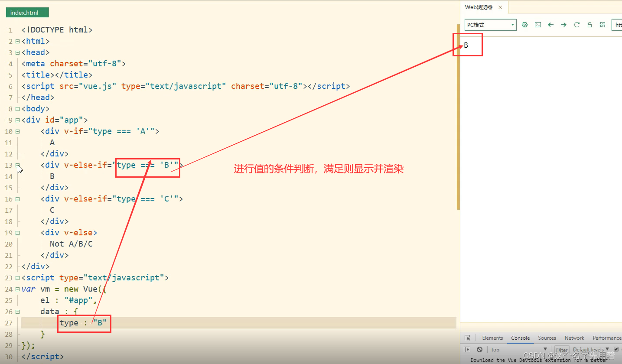Clear console with the circle-slash icon

pyautogui.click(x=479, y=349)
